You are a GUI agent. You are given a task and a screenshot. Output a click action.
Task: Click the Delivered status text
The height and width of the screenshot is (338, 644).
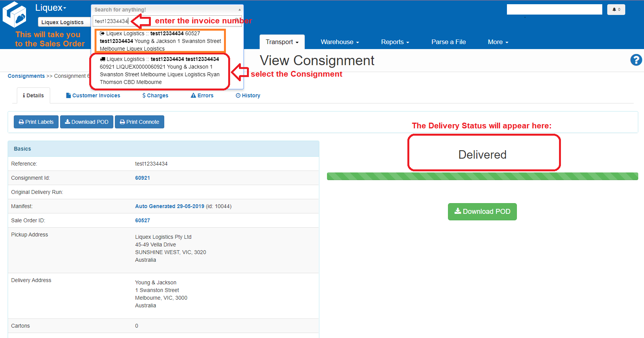coord(482,154)
